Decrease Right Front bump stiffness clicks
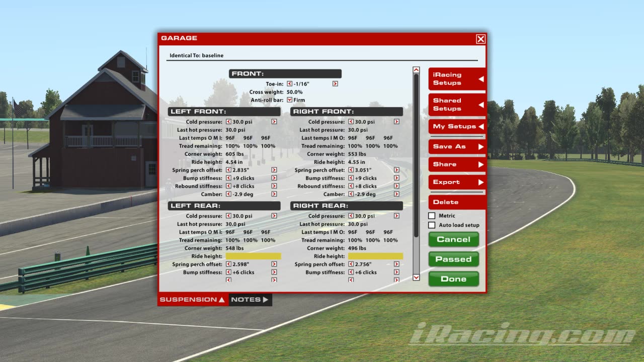The image size is (644, 362). coord(351,178)
